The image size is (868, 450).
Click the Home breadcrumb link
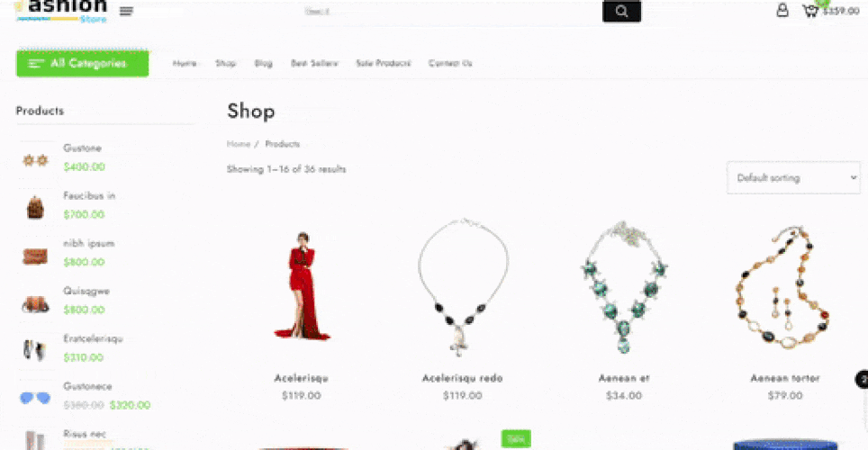click(x=239, y=144)
